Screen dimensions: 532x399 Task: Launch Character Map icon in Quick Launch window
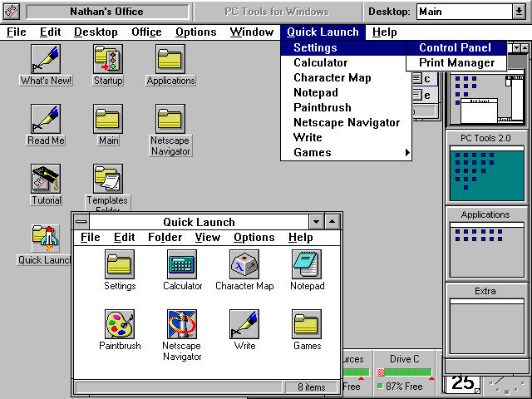pos(244,264)
